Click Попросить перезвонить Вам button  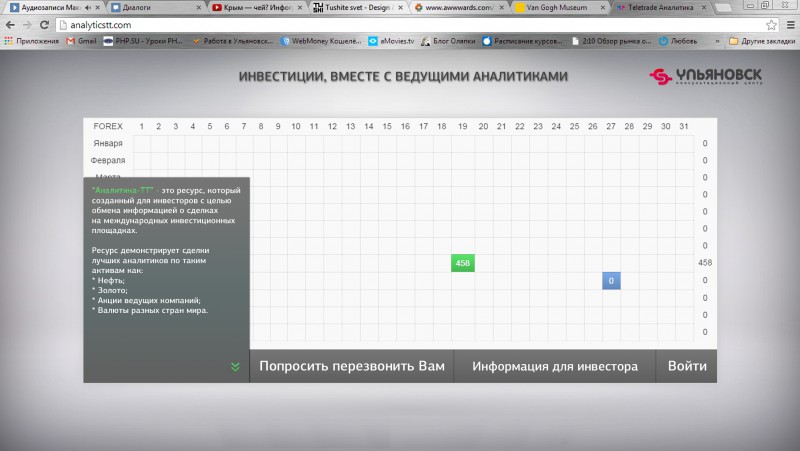[352, 366]
